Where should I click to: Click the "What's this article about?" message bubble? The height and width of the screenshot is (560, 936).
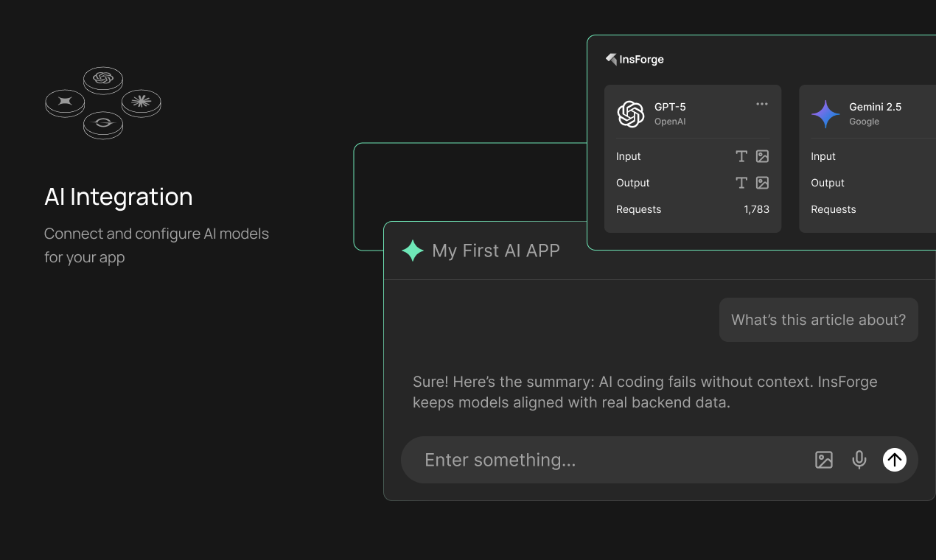(x=819, y=320)
